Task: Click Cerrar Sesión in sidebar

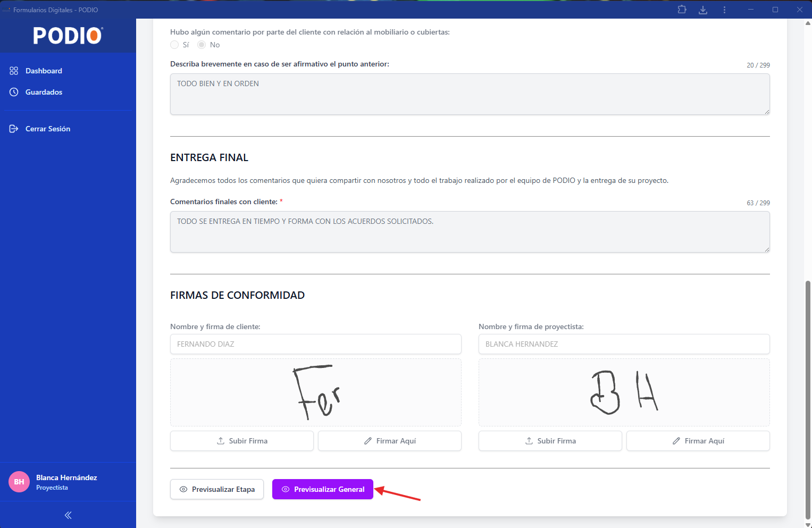Action: (x=68, y=129)
